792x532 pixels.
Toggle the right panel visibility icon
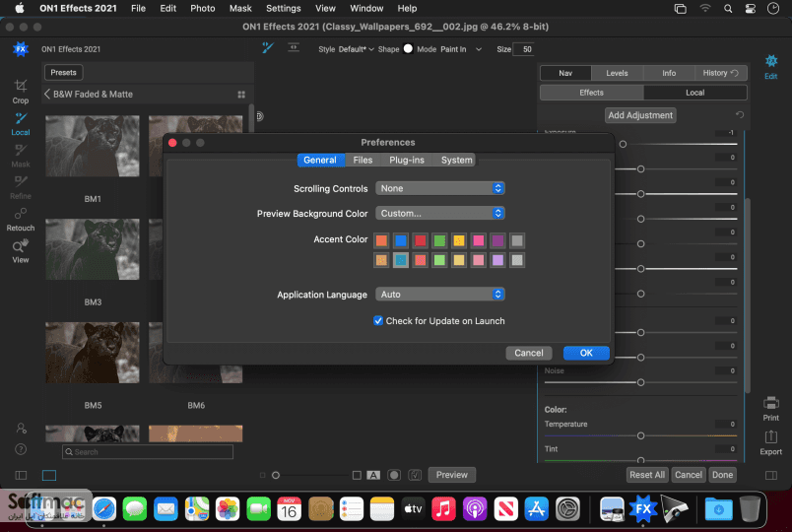click(770, 475)
